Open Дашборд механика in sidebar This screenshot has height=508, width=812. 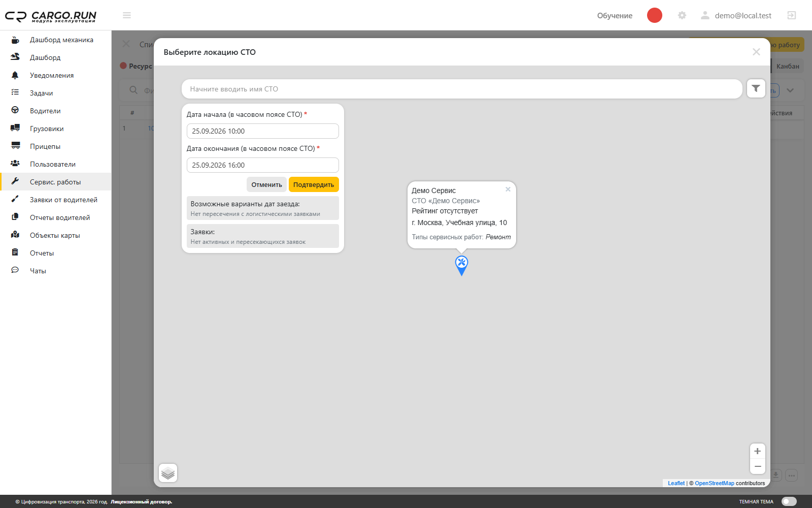click(56, 40)
